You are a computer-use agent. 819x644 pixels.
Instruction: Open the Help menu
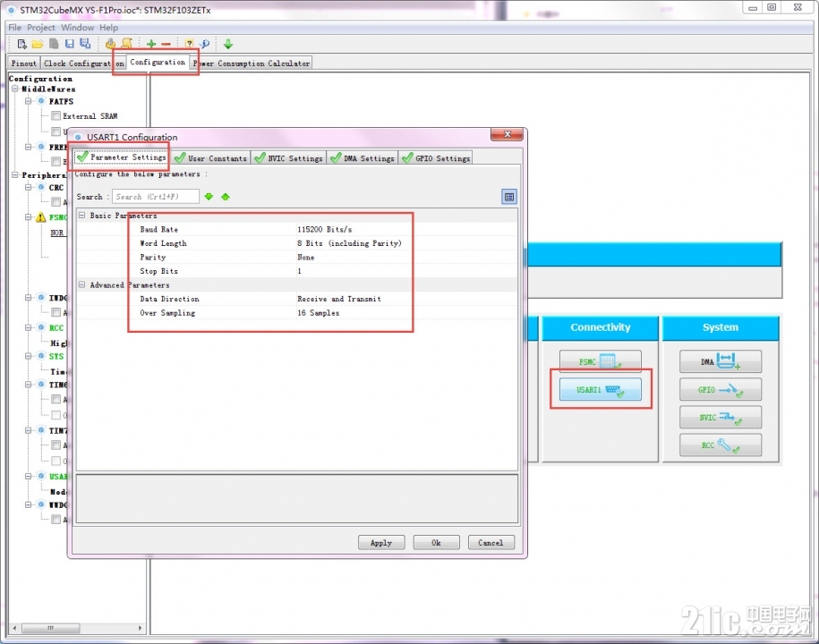tap(108, 27)
